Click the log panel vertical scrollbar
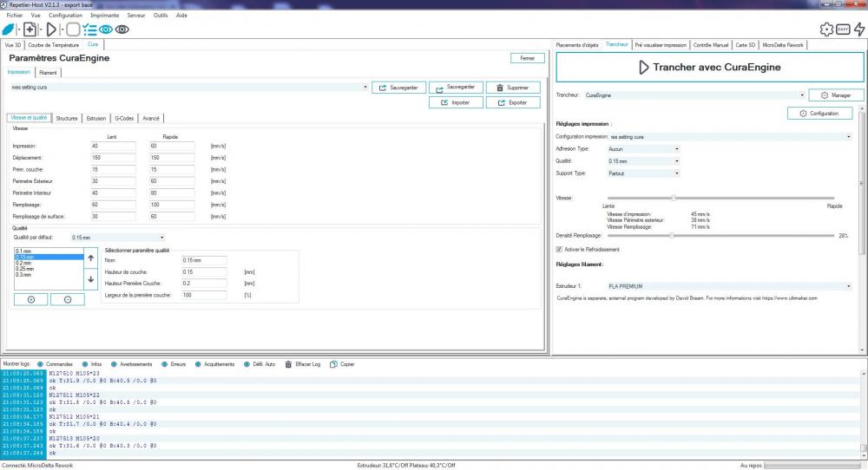Image resolution: width=868 pixels, height=470 pixels. pos(864,414)
